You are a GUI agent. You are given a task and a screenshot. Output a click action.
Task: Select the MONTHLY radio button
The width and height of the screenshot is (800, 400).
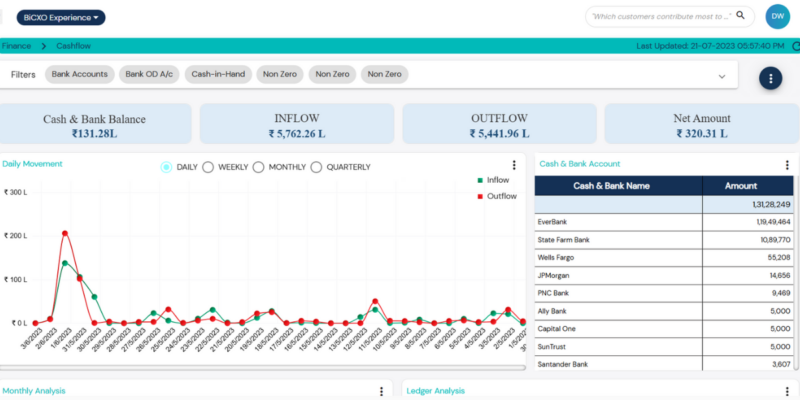(x=258, y=167)
